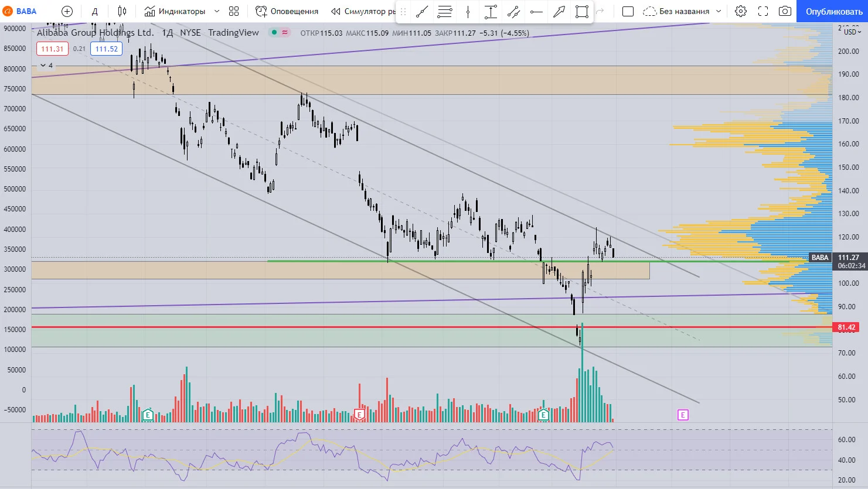Take a chart snapshot with camera icon

click(x=785, y=11)
